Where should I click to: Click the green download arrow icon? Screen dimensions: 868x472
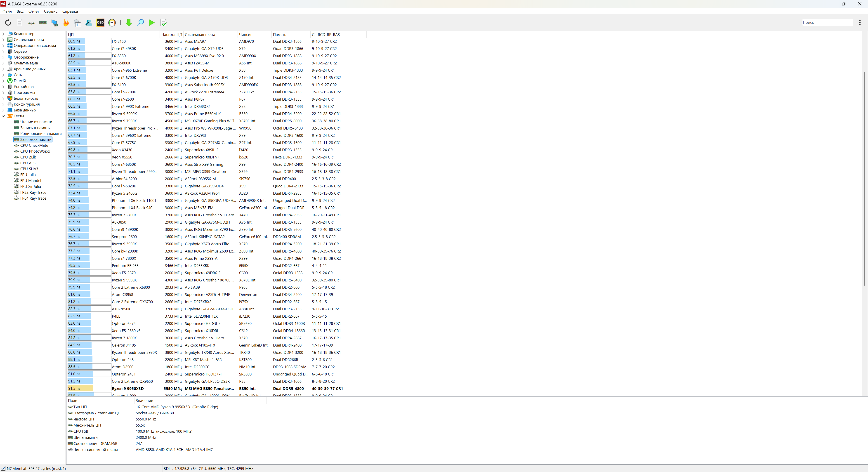tap(129, 23)
